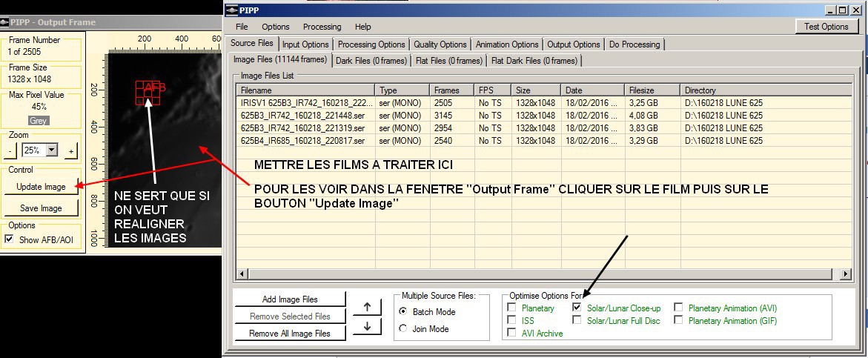
Task: Open the Processing menu
Action: pos(322,27)
